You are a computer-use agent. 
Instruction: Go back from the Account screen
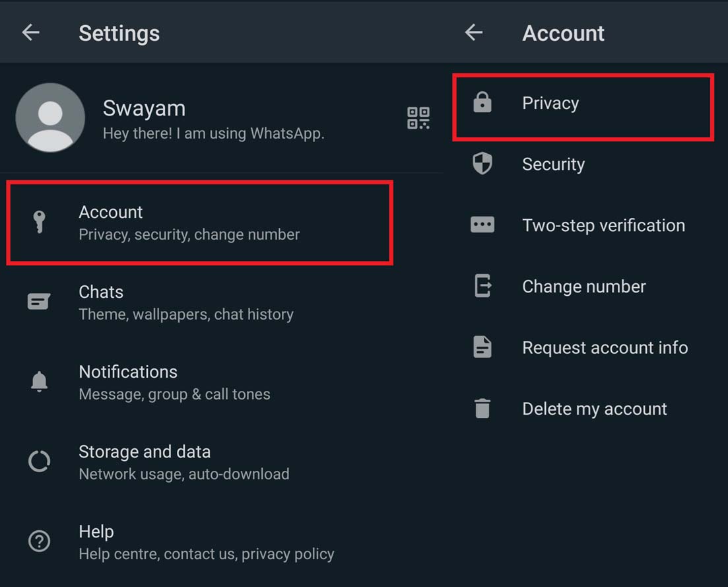474,32
